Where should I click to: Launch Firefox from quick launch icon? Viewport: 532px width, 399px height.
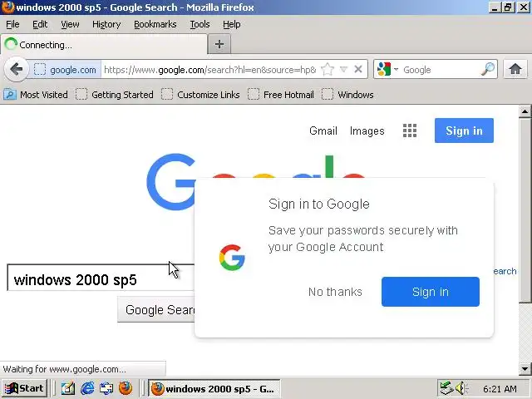(126, 388)
